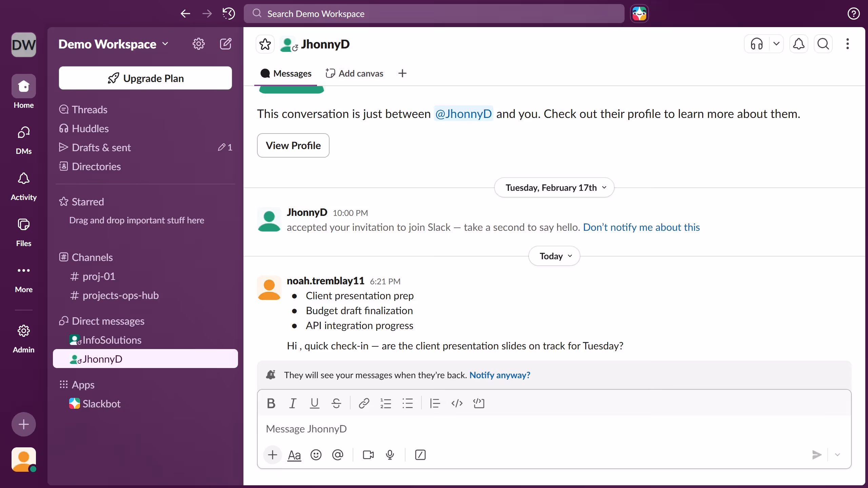Toggle inline code formatting
The width and height of the screenshot is (868, 488).
457,403
